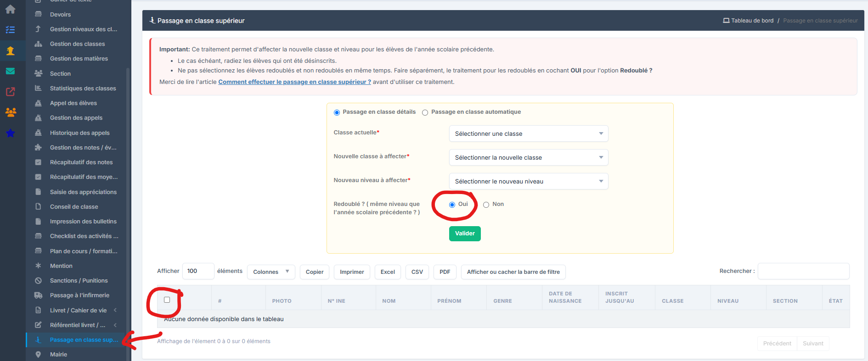Export the table with Excel button
Viewport: 868px width, 361px height.
388,272
